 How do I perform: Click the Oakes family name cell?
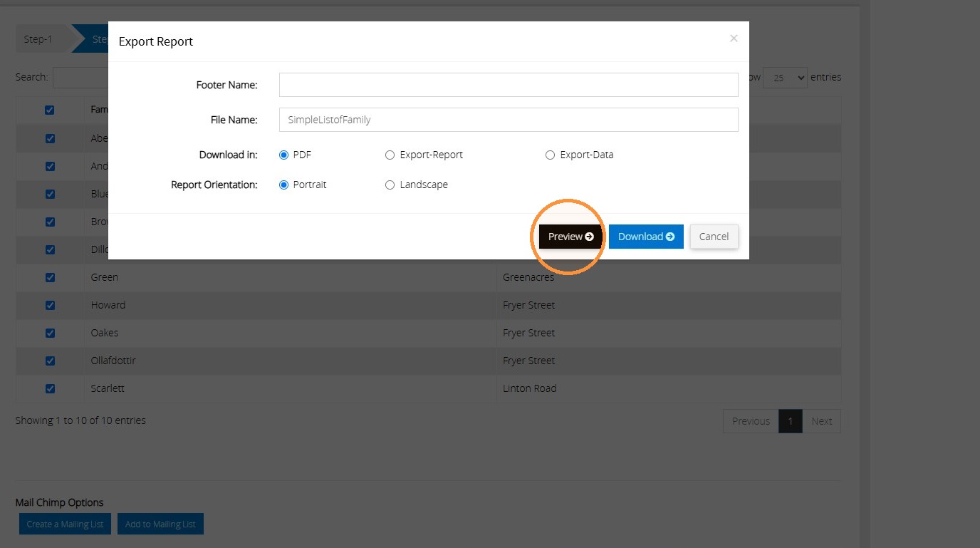290,333
